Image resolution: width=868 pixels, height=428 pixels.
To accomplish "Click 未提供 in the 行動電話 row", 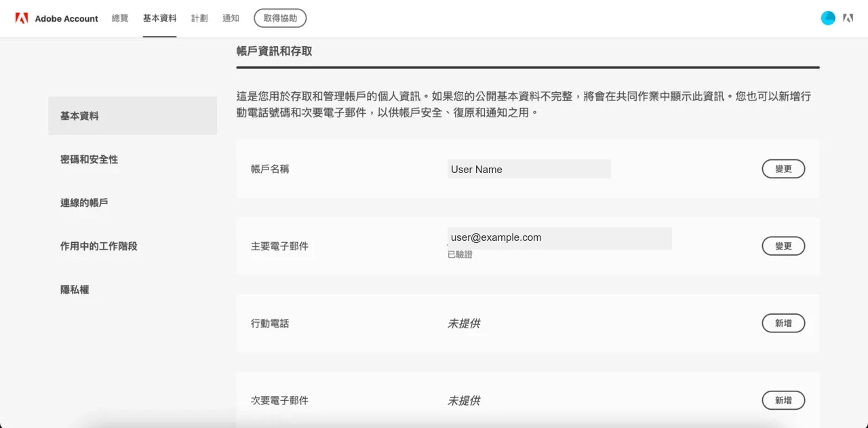I will [x=464, y=324].
